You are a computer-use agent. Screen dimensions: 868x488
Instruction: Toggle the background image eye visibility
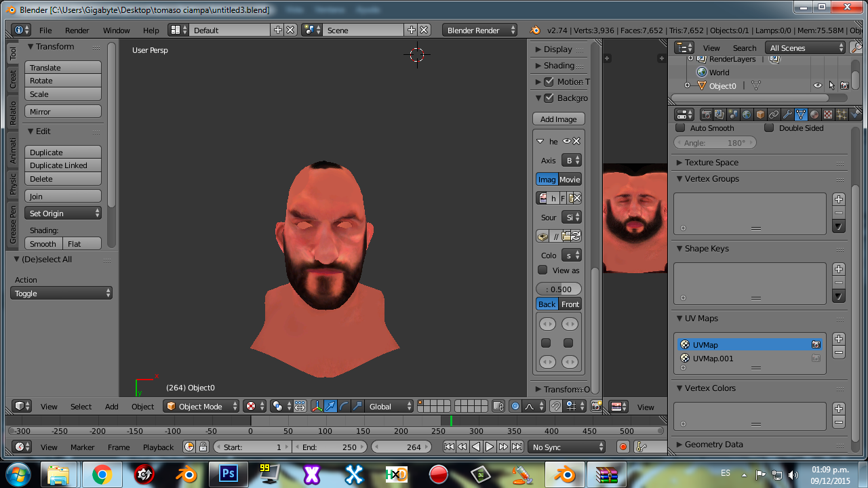click(566, 141)
